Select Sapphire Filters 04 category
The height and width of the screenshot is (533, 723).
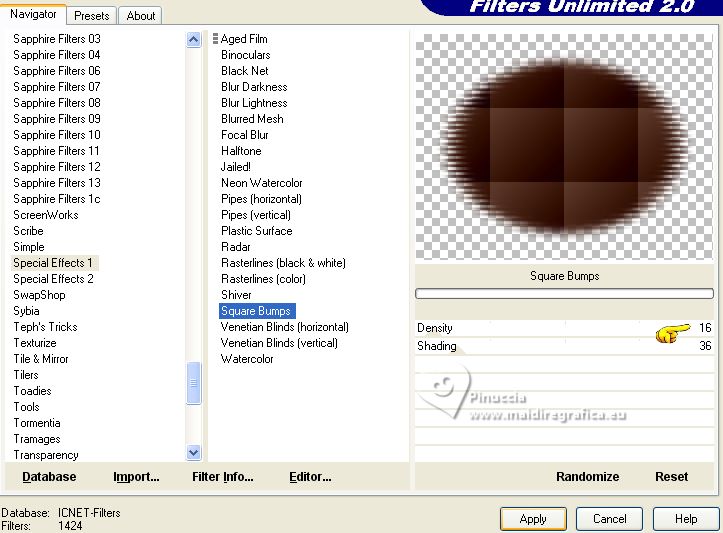[x=57, y=55]
